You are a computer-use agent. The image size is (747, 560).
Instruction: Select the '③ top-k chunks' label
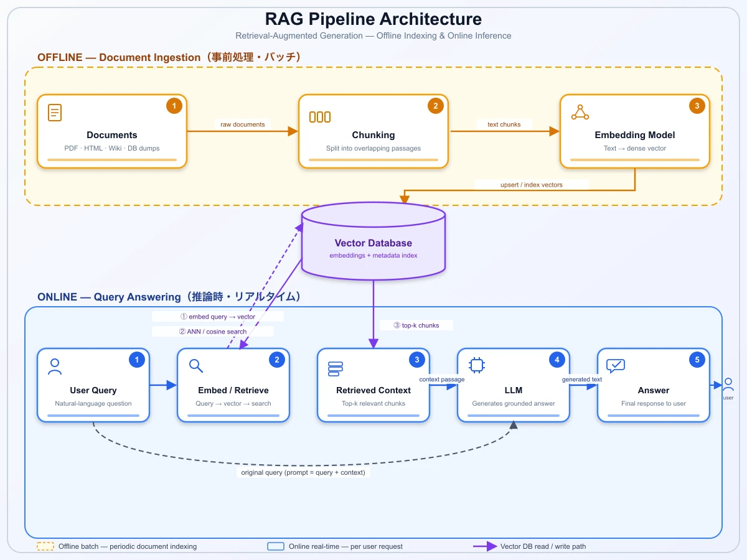pos(416,325)
